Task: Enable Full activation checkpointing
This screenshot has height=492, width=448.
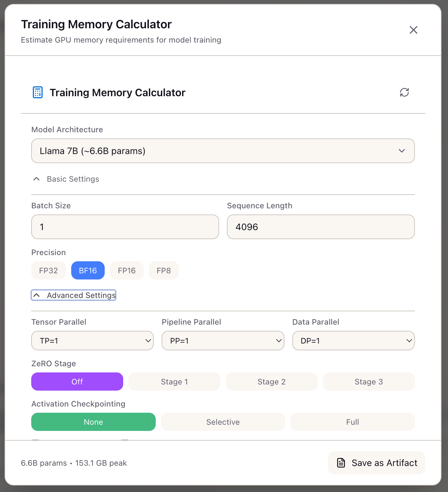Action: (352, 422)
